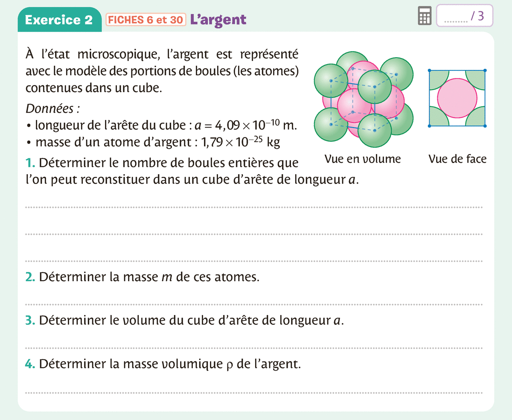Click the answer line below question 3
Image resolution: width=512 pixels, height=420 pixels.
click(254, 348)
